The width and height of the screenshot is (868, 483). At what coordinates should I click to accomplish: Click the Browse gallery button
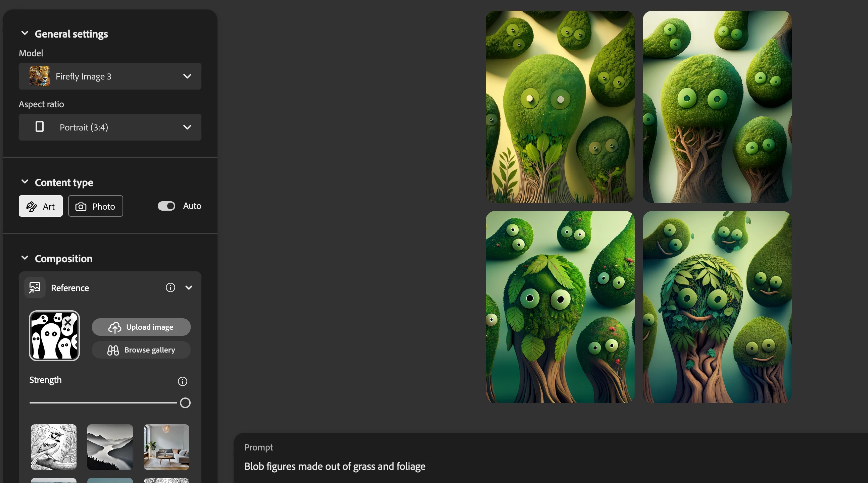click(141, 350)
